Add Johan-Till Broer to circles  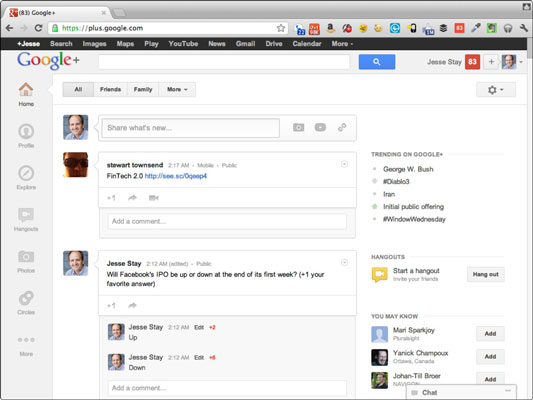(x=490, y=379)
